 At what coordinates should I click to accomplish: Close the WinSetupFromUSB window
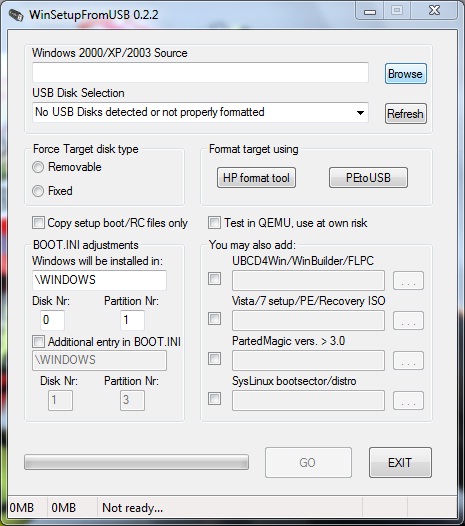pyautogui.click(x=434, y=10)
